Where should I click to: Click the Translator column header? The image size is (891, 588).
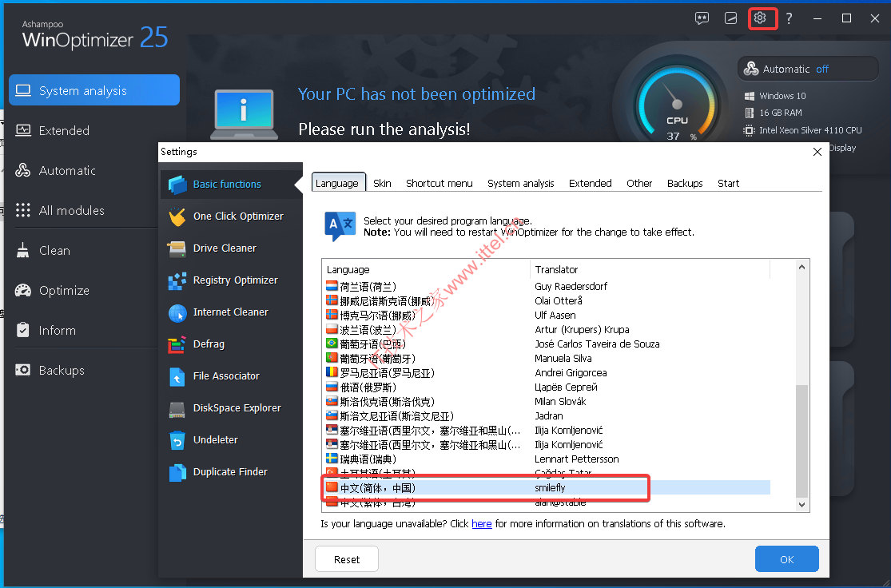pyautogui.click(x=650, y=269)
